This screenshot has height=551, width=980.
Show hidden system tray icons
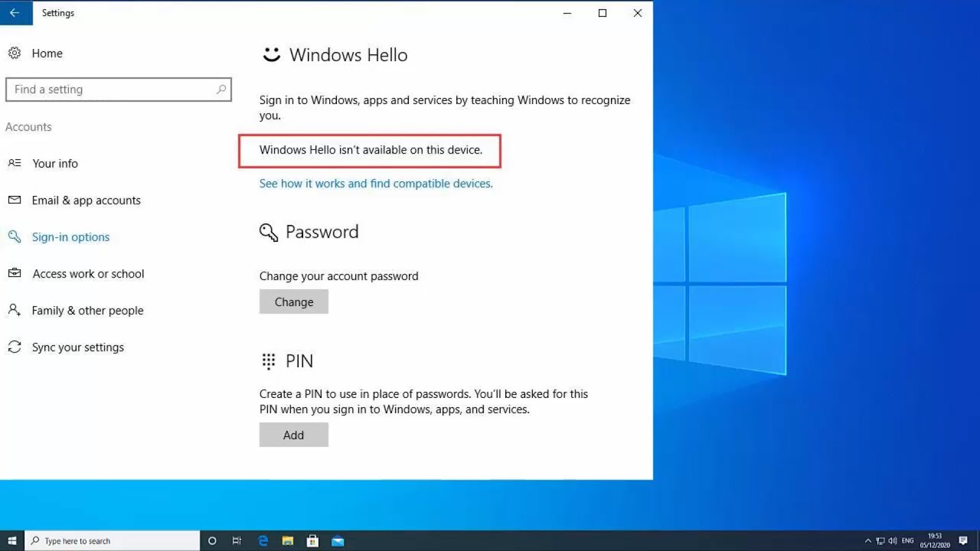[x=867, y=541]
